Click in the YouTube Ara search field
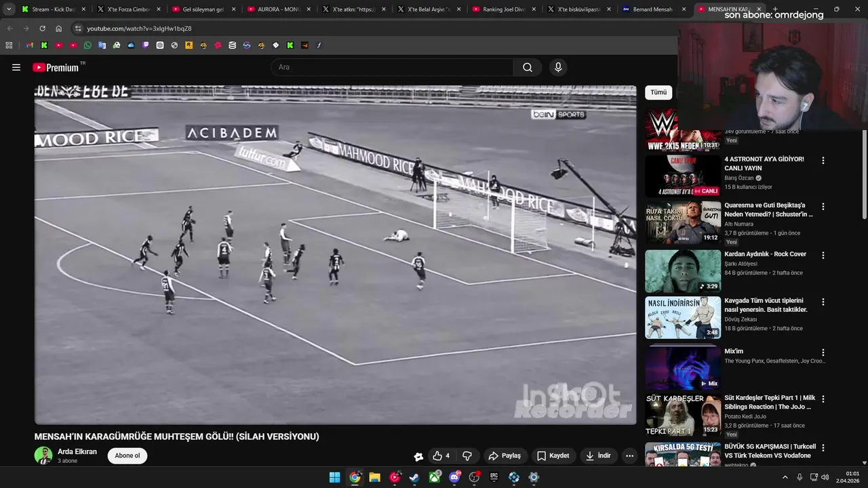 tap(392, 67)
